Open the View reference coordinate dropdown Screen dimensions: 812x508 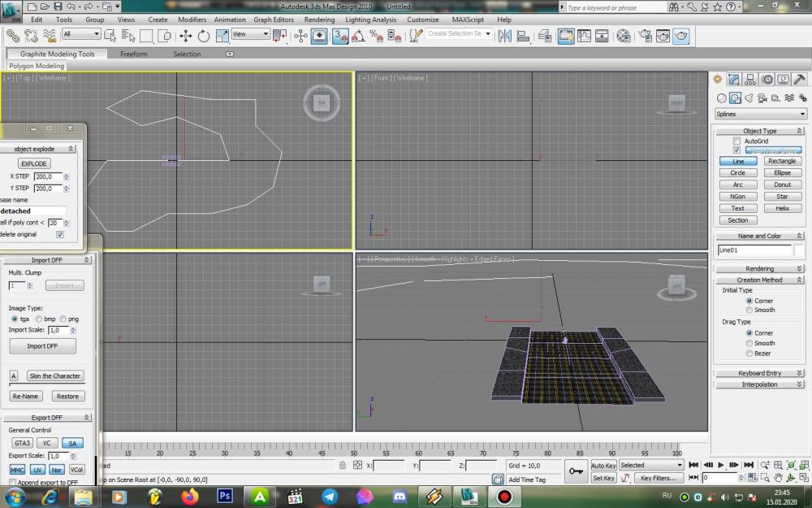tap(251, 34)
